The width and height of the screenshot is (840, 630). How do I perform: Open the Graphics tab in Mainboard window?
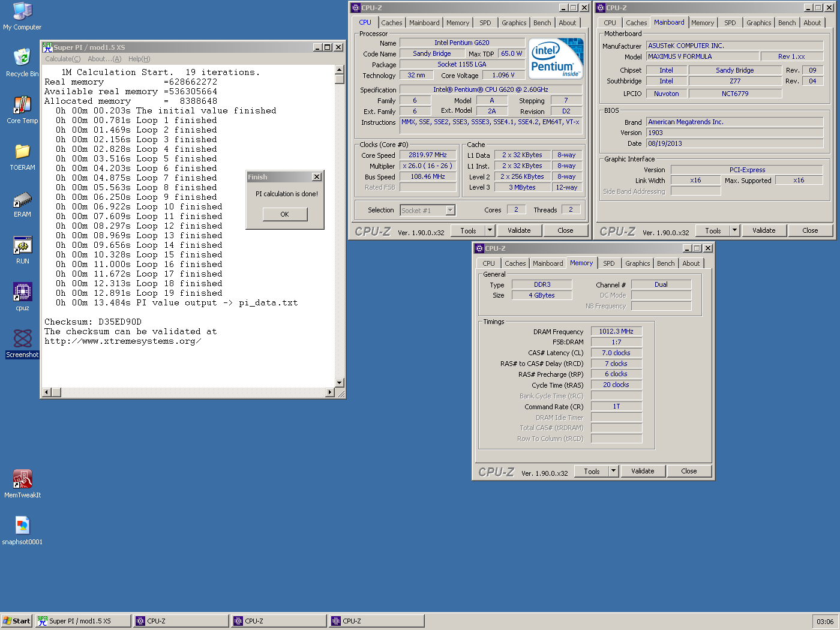coord(759,23)
